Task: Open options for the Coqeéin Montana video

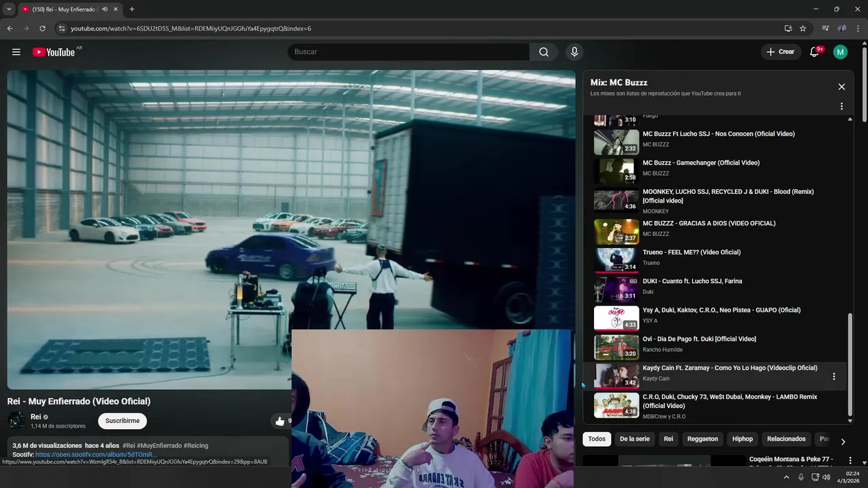Action: pos(850,461)
